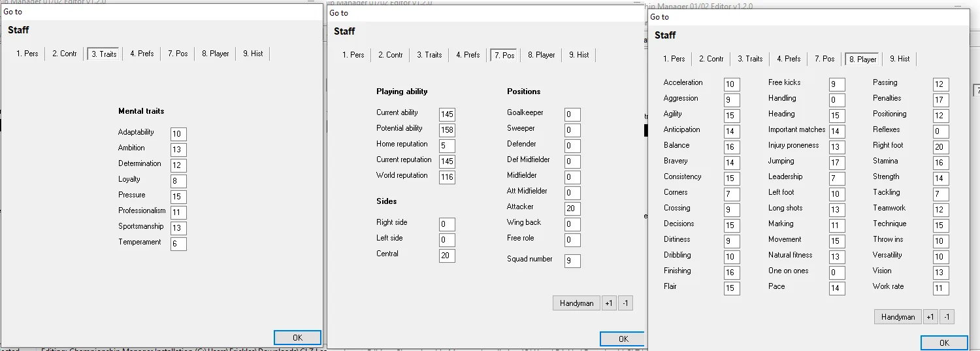The width and height of the screenshot is (980, 351).
Task: Click the Finishing attribute field
Action: (x=732, y=273)
